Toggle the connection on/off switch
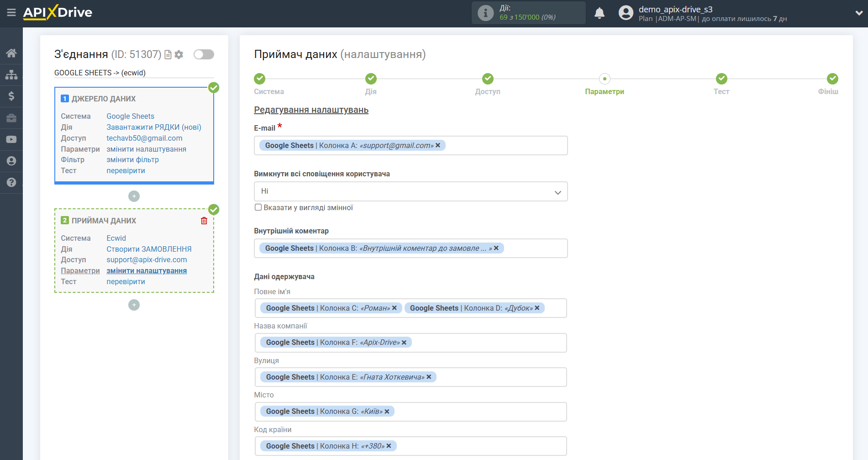 coord(204,54)
